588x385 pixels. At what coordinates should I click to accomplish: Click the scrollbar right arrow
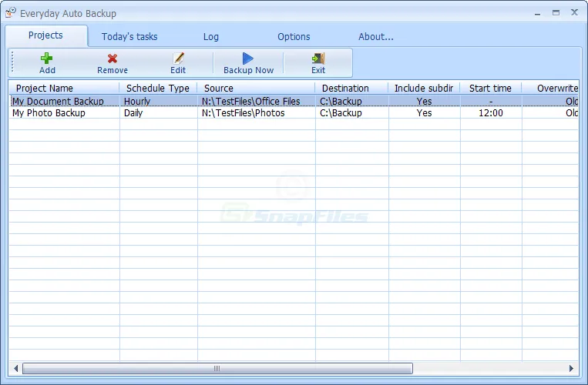coord(571,369)
